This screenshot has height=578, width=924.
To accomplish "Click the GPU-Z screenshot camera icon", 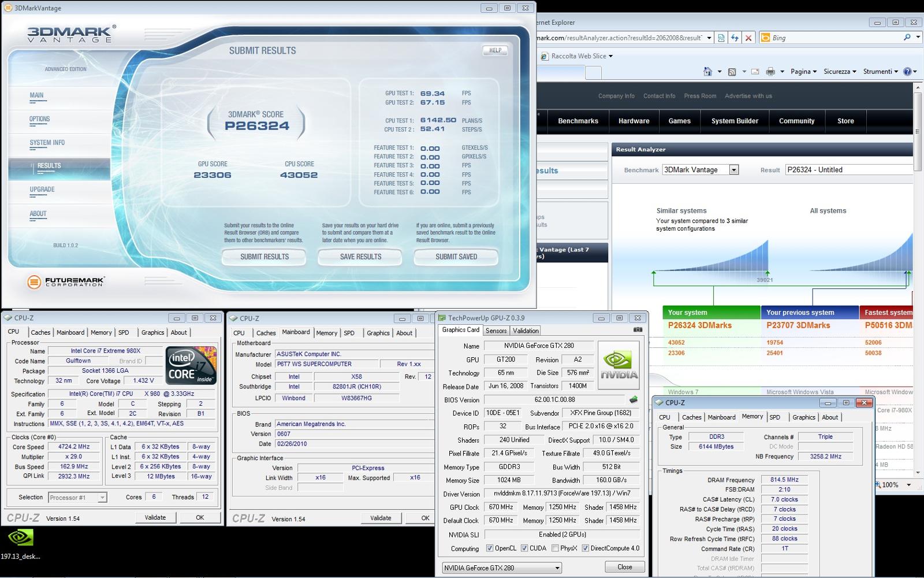I will point(638,330).
